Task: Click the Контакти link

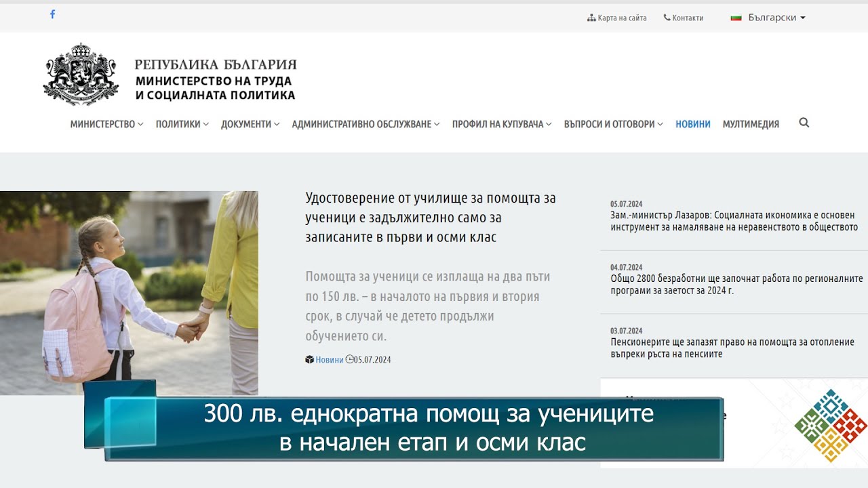Action: click(x=687, y=17)
